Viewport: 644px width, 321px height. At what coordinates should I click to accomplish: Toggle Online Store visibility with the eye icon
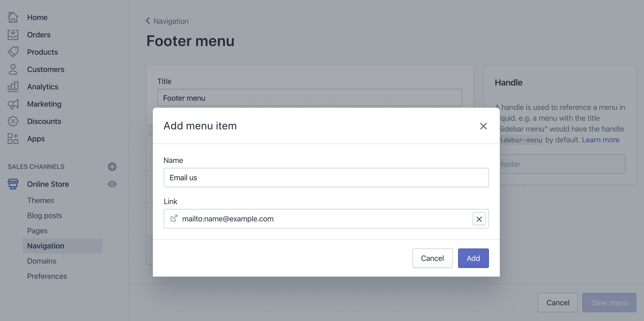click(112, 184)
